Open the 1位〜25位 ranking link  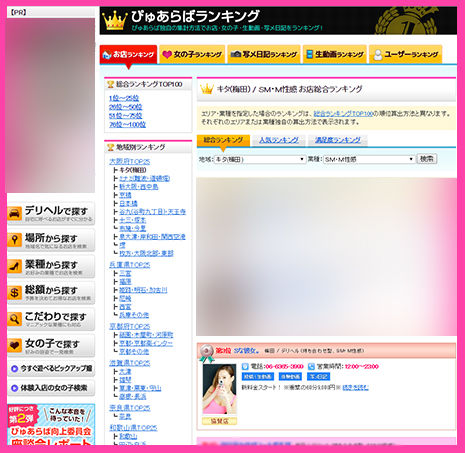pos(124,98)
